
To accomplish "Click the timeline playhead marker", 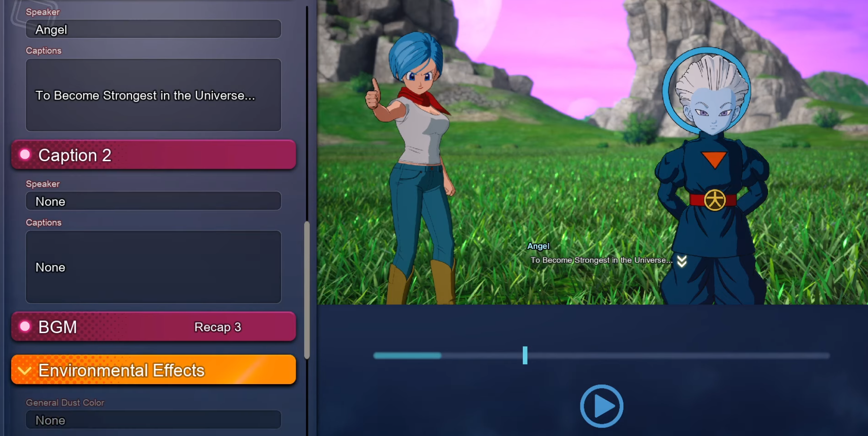I will pyautogui.click(x=525, y=355).
